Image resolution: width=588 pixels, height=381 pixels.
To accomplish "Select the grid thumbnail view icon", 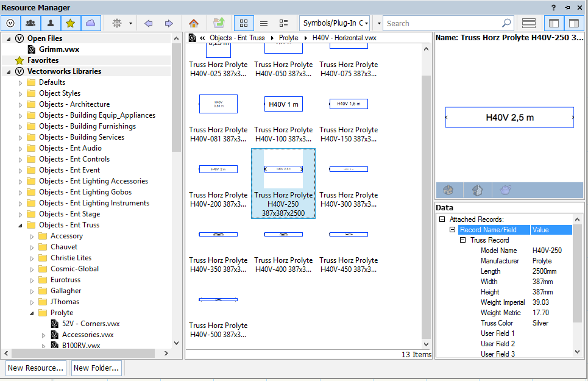I will coord(243,23).
